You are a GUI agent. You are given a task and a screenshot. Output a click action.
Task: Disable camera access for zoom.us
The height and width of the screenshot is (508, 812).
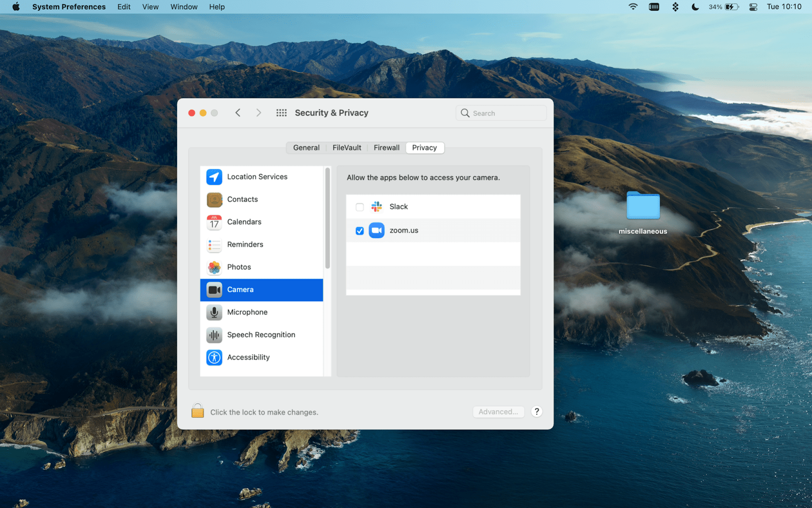click(x=359, y=230)
